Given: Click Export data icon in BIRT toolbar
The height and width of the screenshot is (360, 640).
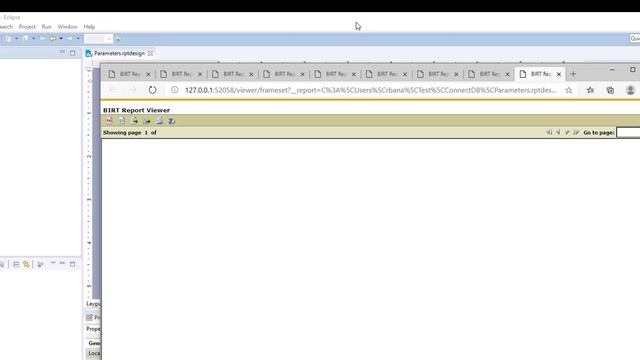Looking at the screenshot, I should coord(134,121).
